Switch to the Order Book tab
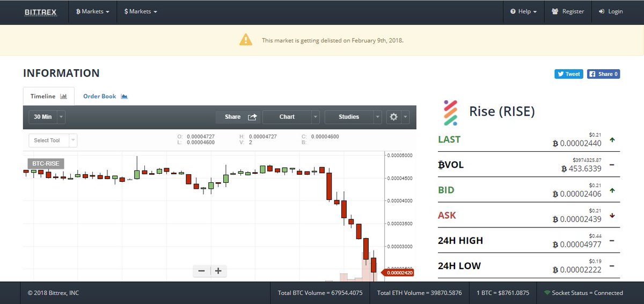The width and height of the screenshot is (644, 304). (105, 97)
